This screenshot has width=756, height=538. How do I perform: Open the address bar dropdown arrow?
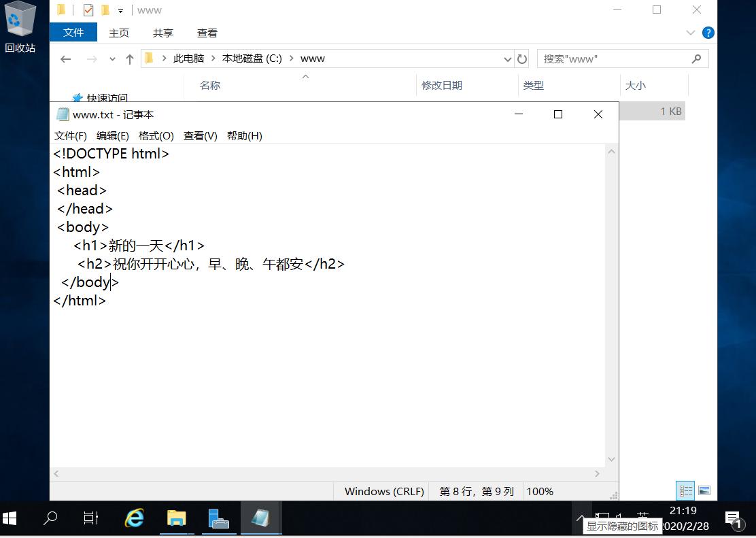[x=507, y=59]
